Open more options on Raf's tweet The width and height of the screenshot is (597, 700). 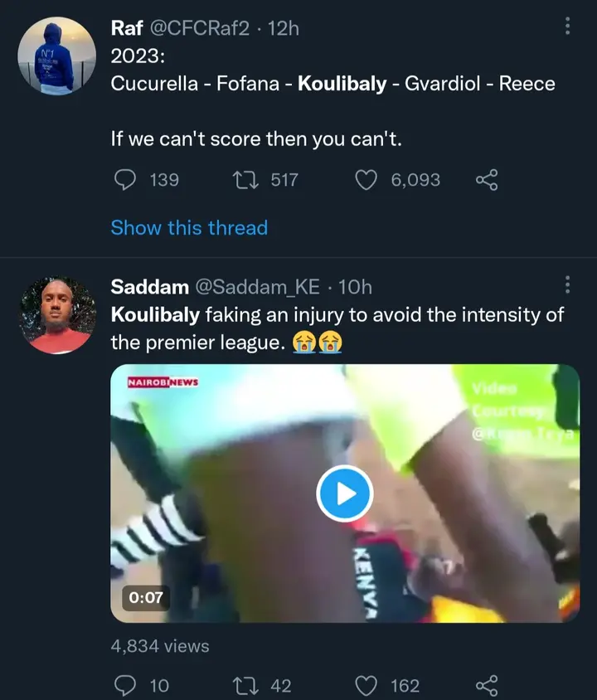(567, 27)
